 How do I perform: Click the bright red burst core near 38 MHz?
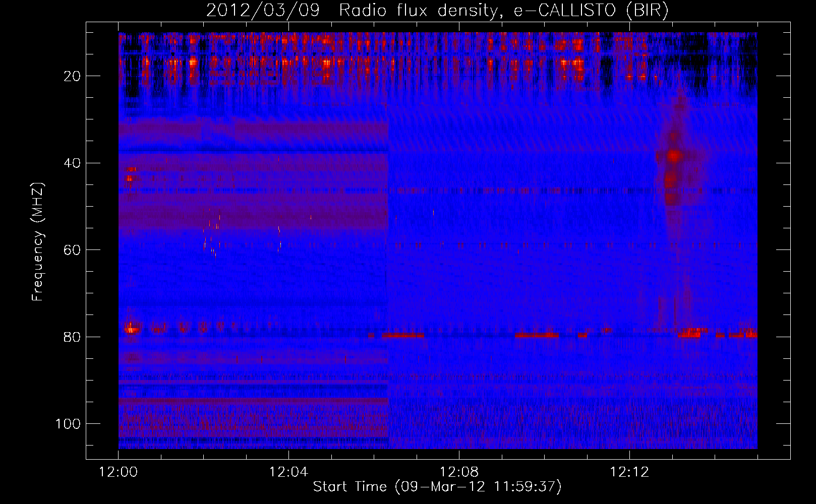[673, 156]
